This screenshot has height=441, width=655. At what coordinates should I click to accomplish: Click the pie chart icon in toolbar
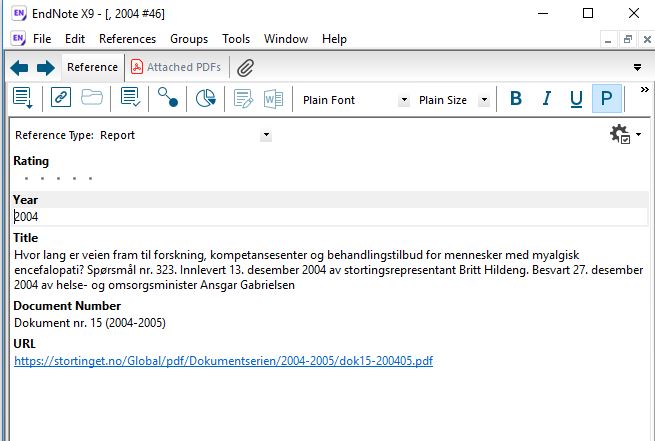tap(206, 98)
